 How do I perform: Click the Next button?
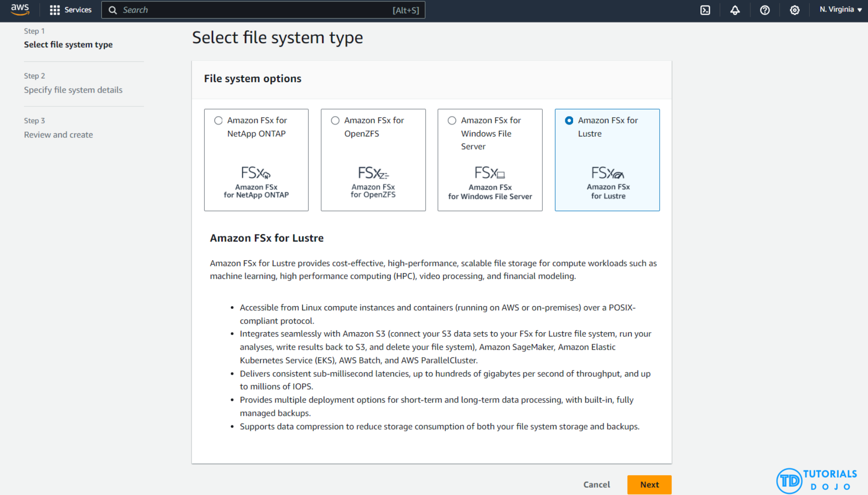(x=649, y=484)
